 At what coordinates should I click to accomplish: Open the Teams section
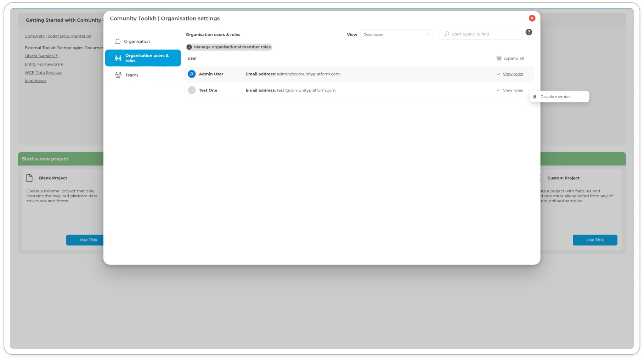132,75
